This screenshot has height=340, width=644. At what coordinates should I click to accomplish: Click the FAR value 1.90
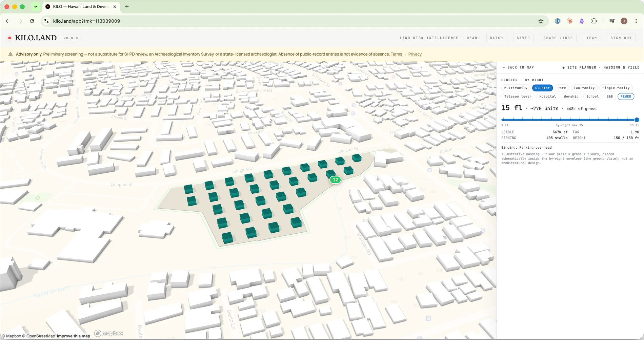635,132
